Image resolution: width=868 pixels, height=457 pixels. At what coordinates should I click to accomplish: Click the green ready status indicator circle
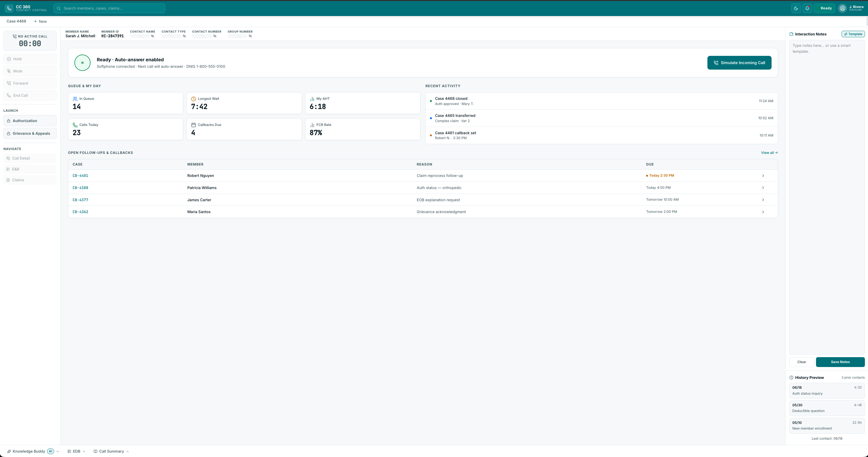[x=82, y=63]
